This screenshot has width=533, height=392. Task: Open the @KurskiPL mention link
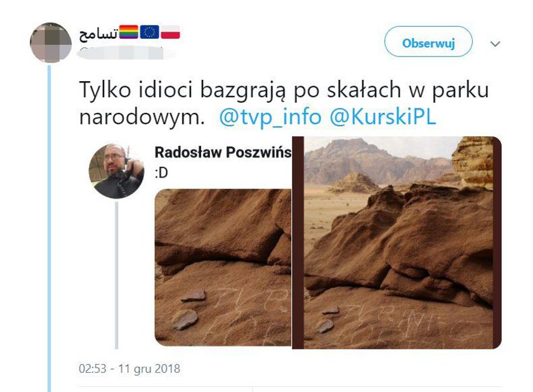click(383, 117)
